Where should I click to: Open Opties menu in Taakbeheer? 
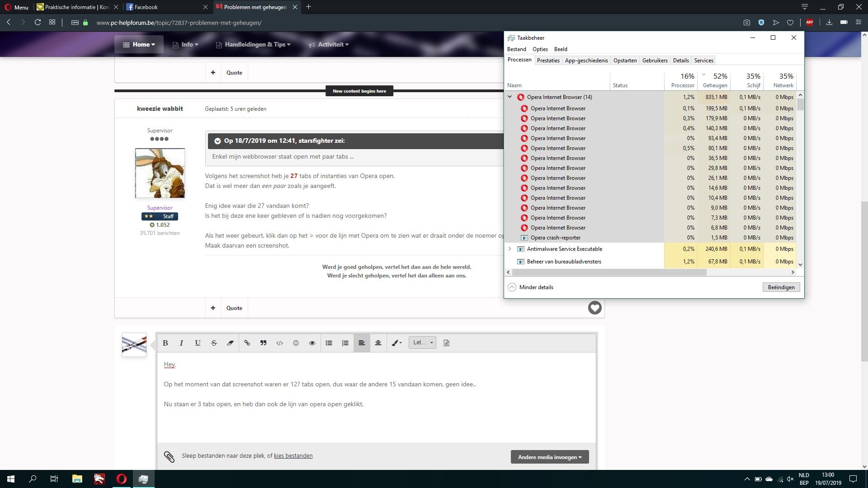[x=540, y=49]
